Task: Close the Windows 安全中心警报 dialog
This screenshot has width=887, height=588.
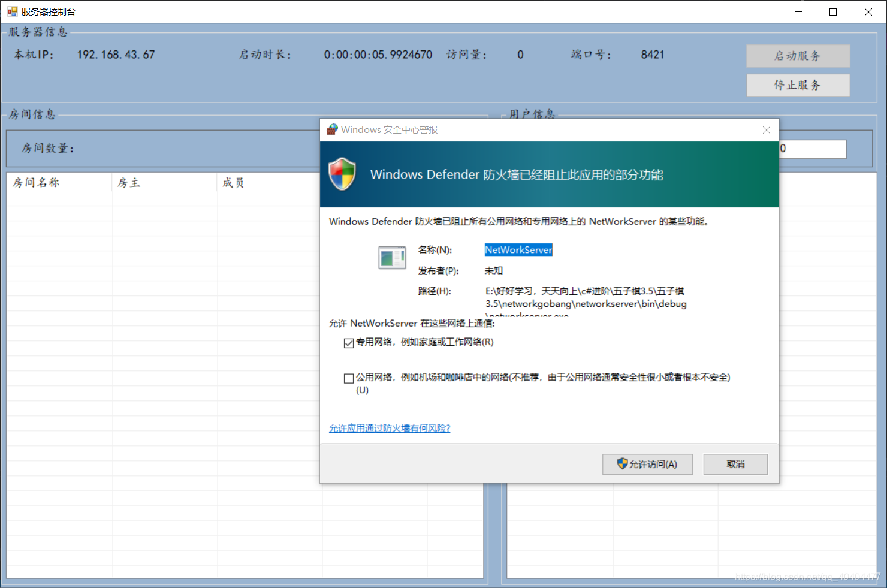Action: pyautogui.click(x=766, y=130)
